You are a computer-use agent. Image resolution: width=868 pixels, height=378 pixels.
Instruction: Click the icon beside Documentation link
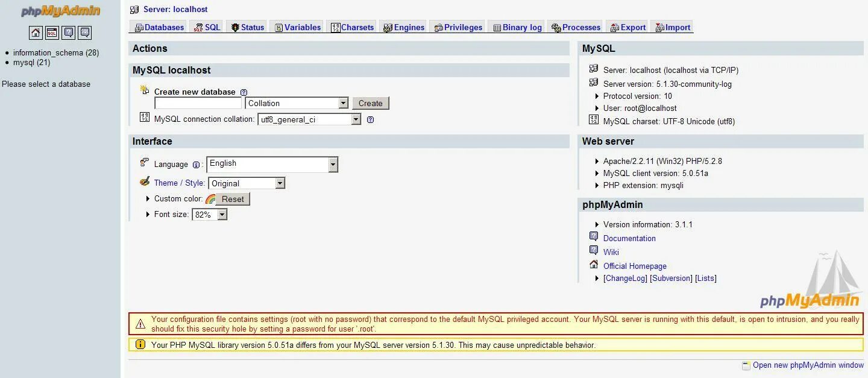pyautogui.click(x=594, y=236)
